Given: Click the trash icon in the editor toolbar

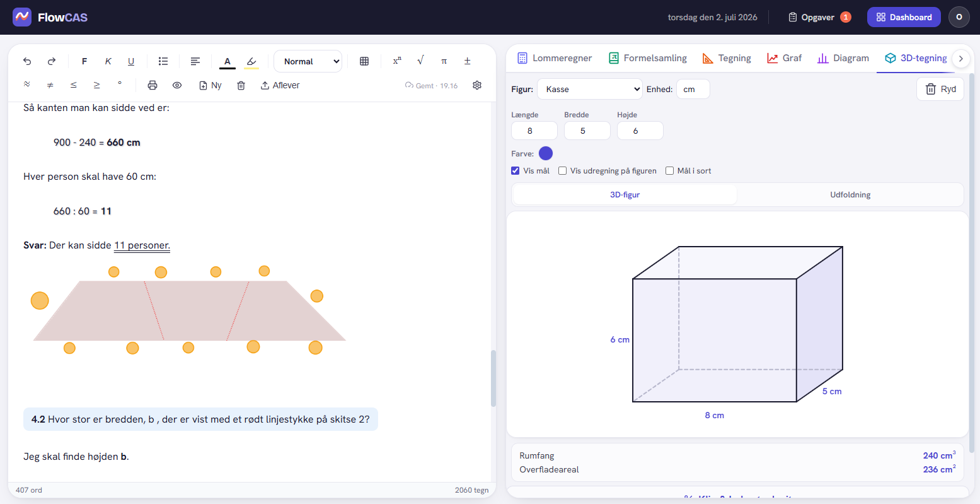Looking at the screenshot, I should pyautogui.click(x=241, y=85).
